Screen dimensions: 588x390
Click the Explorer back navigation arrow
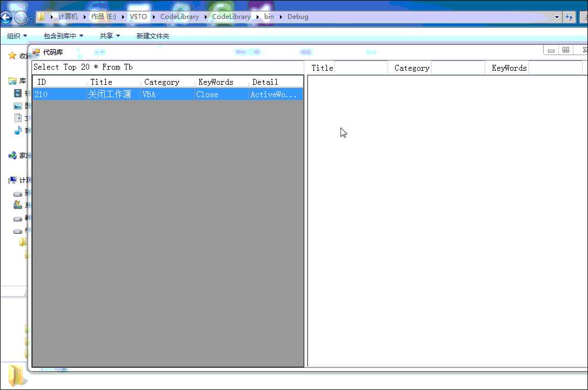pyautogui.click(x=6, y=17)
